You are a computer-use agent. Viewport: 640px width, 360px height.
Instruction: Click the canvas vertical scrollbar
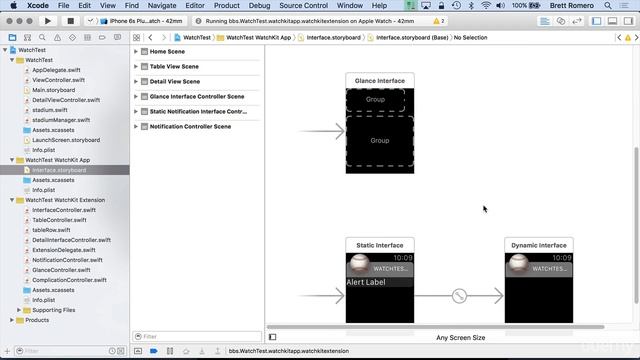pyautogui.click(x=636, y=224)
